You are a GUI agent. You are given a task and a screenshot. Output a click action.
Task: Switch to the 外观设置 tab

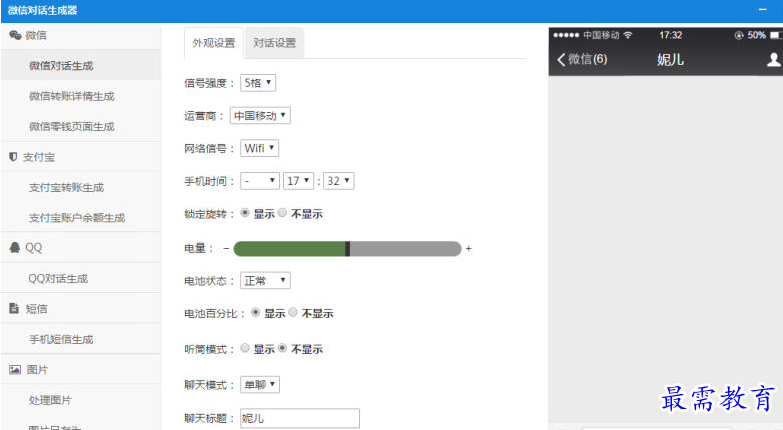click(214, 43)
